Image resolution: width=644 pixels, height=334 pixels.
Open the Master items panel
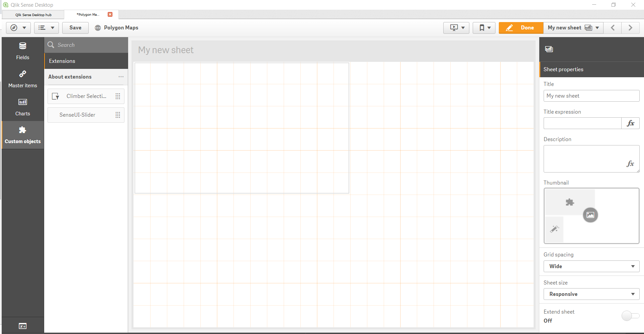tap(22, 79)
